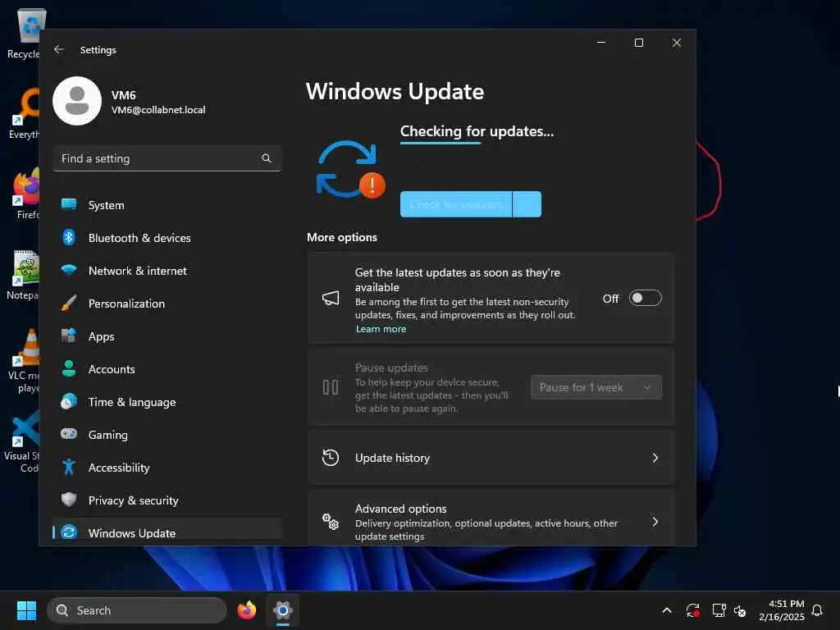Select the Accessibility figure icon
Image resolution: width=840 pixels, height=630 pixels.
click(69, 467)
